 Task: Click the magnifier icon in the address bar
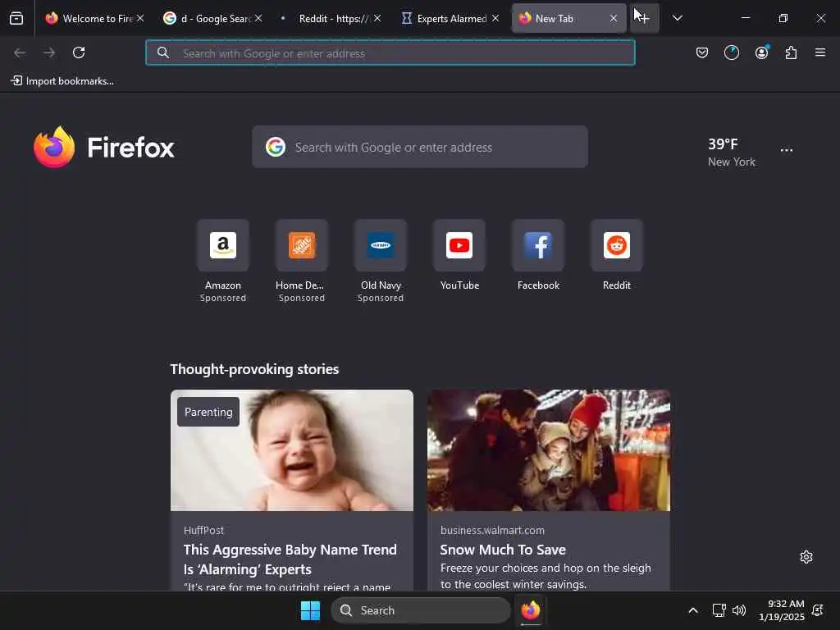click(163, 52)
